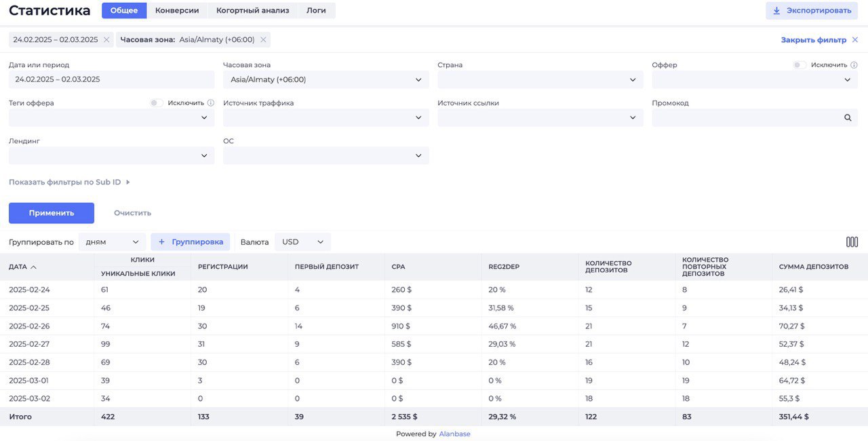Click the X icon beside Закрыть фильтр

click(x=855, y=40)
